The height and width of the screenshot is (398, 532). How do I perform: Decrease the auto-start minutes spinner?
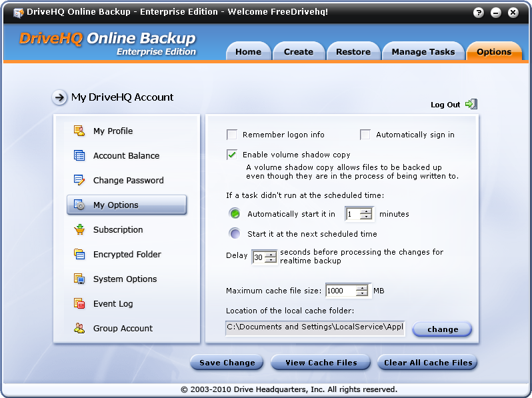[x=366, y=217]
